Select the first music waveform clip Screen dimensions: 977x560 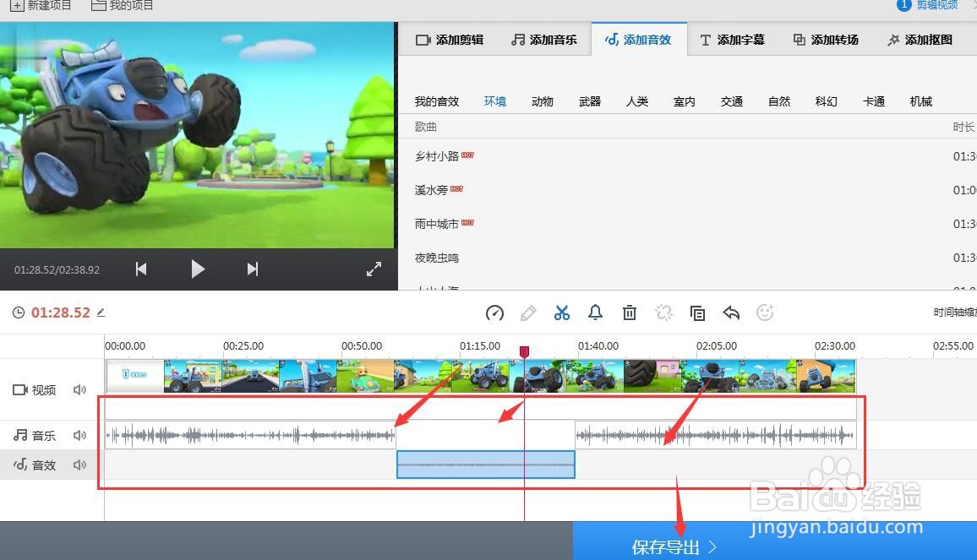[250, 435]
